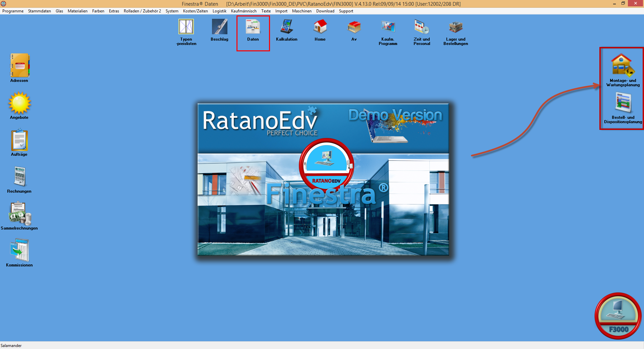644x349 pixels.
Task: Launch the Kalkulation icon
Action: pos(286,27)
